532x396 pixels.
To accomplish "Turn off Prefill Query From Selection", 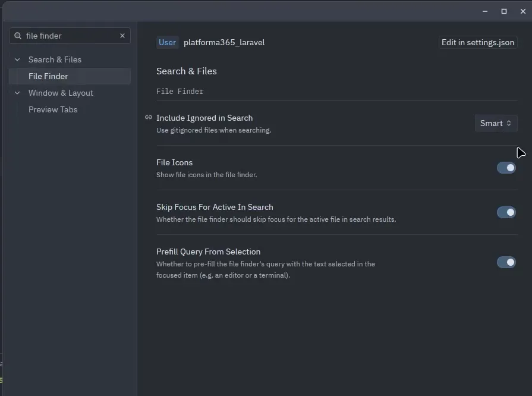I will click(x=506, y=262).
